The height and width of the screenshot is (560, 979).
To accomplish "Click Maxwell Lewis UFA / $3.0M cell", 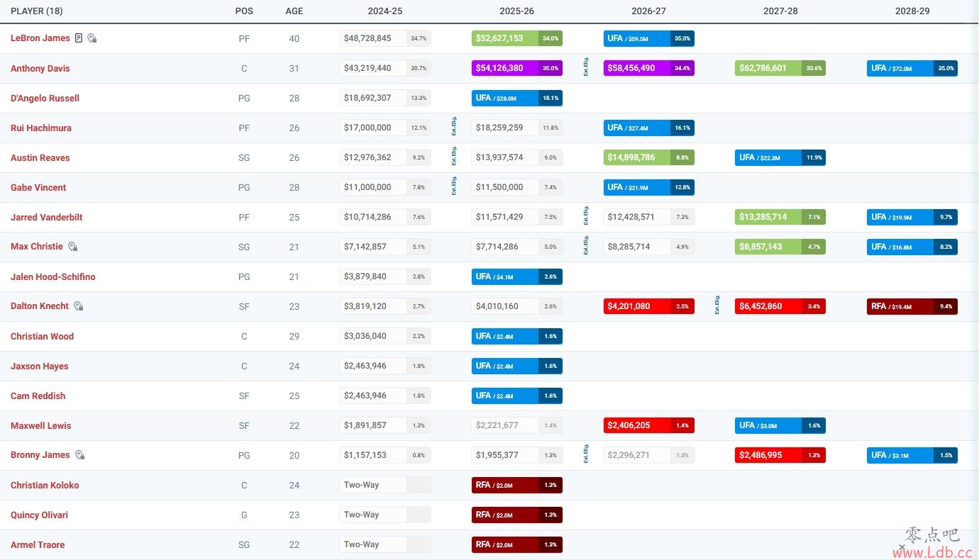I will pos(780,425).
